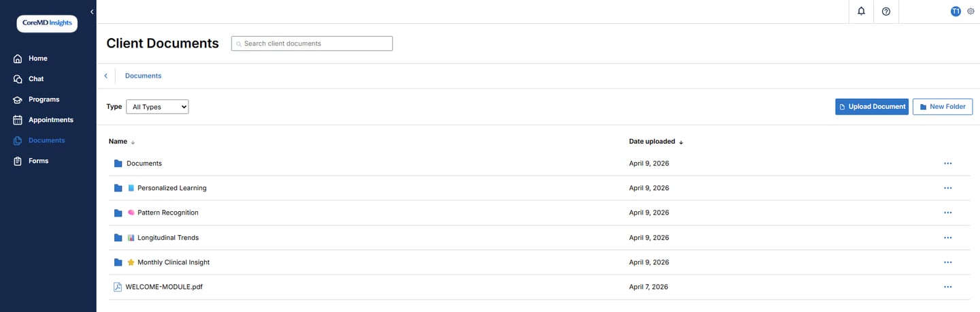The height and width of the screenshot is (312, 980).
Task: Click the CoreMD Insights logo
Action: 47,23
